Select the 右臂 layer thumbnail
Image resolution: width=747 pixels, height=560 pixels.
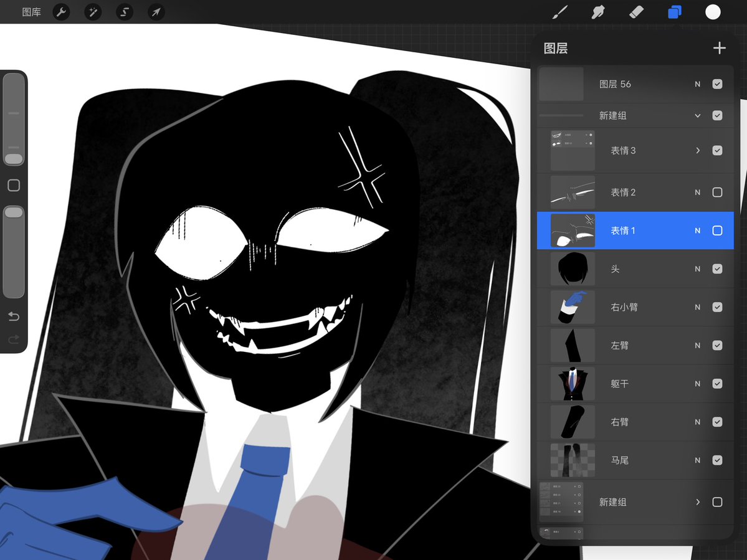tap(573, 422)
